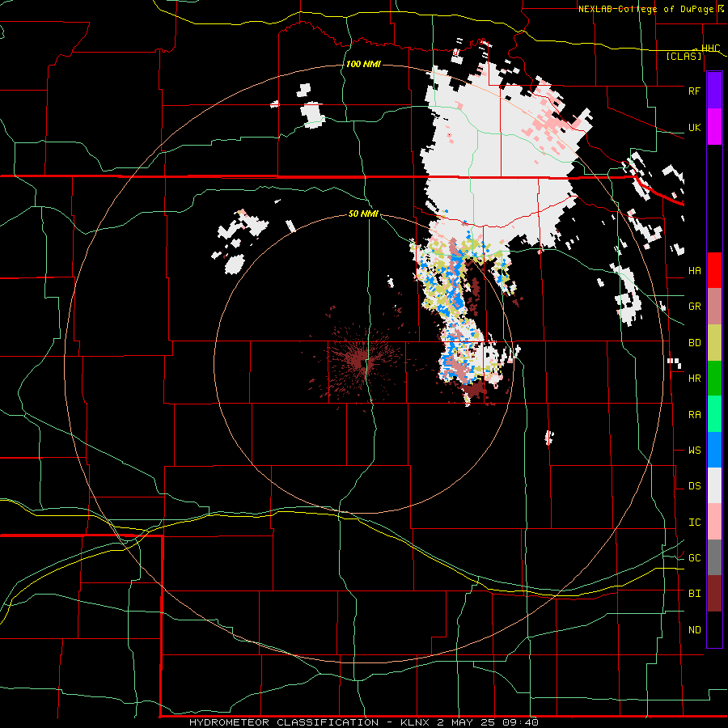Screen dimensions: 728x728
Task: Click the HR legend label
Action: 694,379
